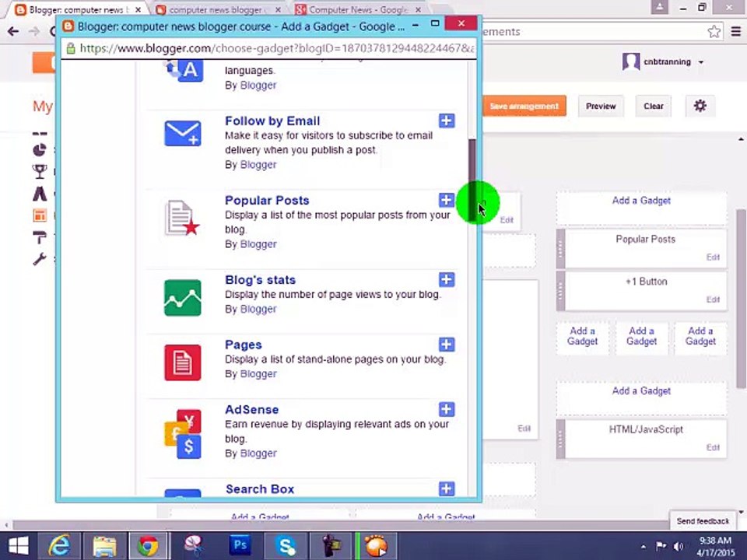This screenshot has height=560, width=747.
Task: Bookmark page with star icon
Action: coord(714,32)
